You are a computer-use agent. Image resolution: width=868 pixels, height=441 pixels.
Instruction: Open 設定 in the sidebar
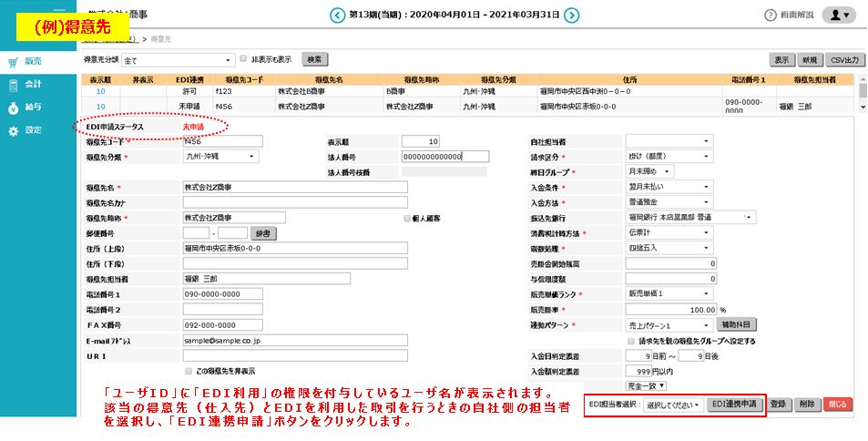pos(33,130)
